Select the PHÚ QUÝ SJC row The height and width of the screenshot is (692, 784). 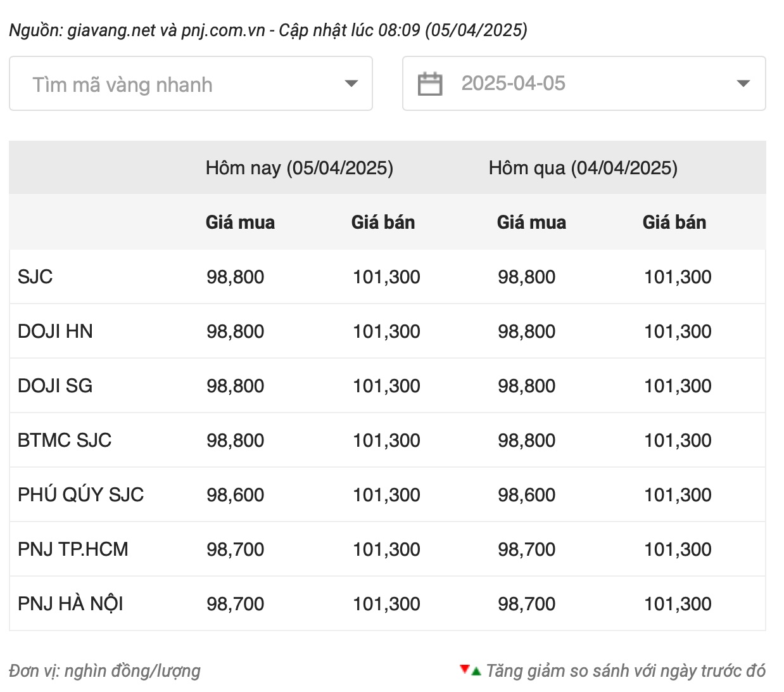click(80, 495)
